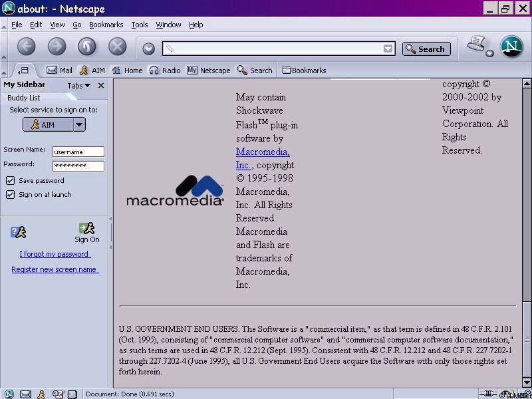Open the Bookmarks menu in the menu bar
The height and width of the screenshot is (399, 532).
106,25
